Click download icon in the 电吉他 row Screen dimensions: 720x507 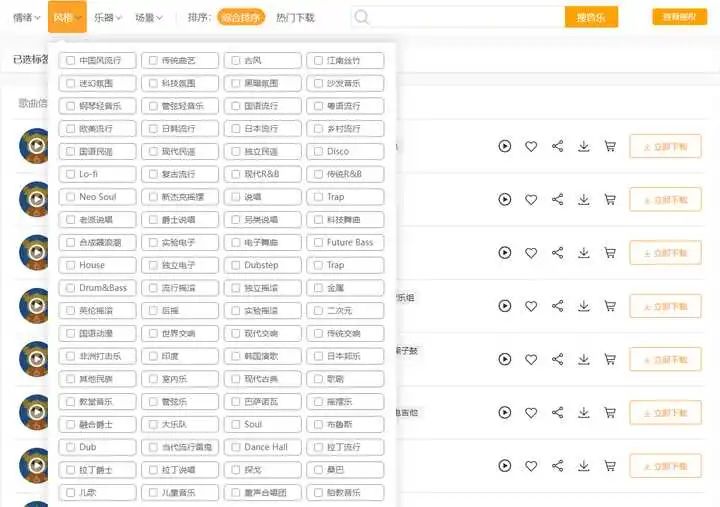click(x=584, y=412)
